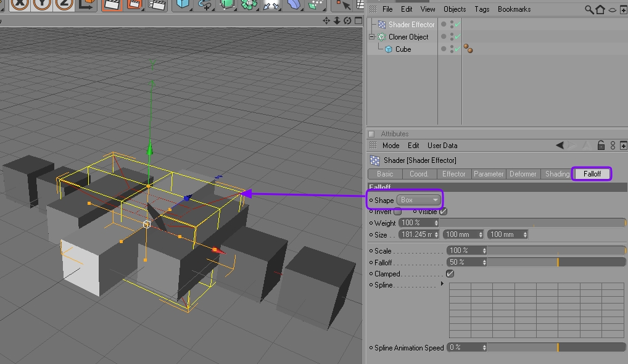Screen dimensions: 628x364
Task: Switch to the Parameter tab
Action: [x=489, y=174]
